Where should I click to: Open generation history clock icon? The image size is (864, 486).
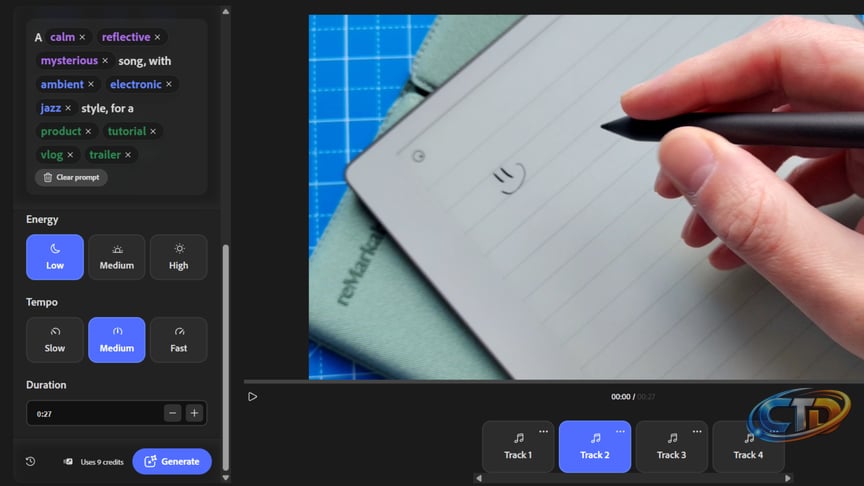(x=30, y=461)
